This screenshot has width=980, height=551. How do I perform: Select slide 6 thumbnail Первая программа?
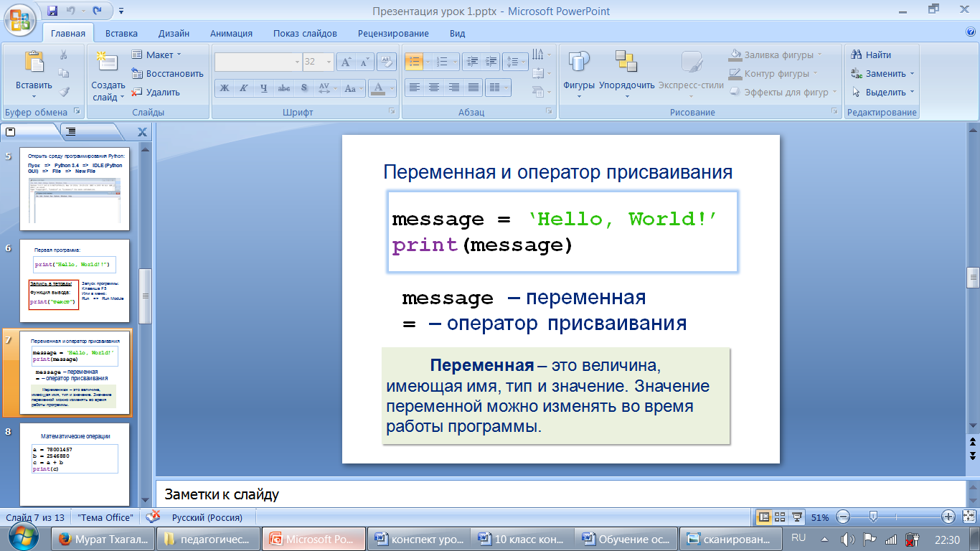(75, 281)
